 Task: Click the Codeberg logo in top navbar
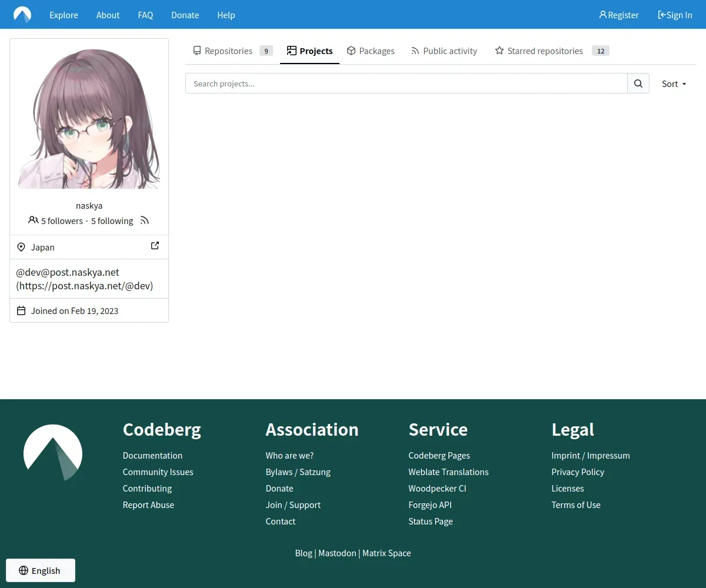(x=22, y=15)
